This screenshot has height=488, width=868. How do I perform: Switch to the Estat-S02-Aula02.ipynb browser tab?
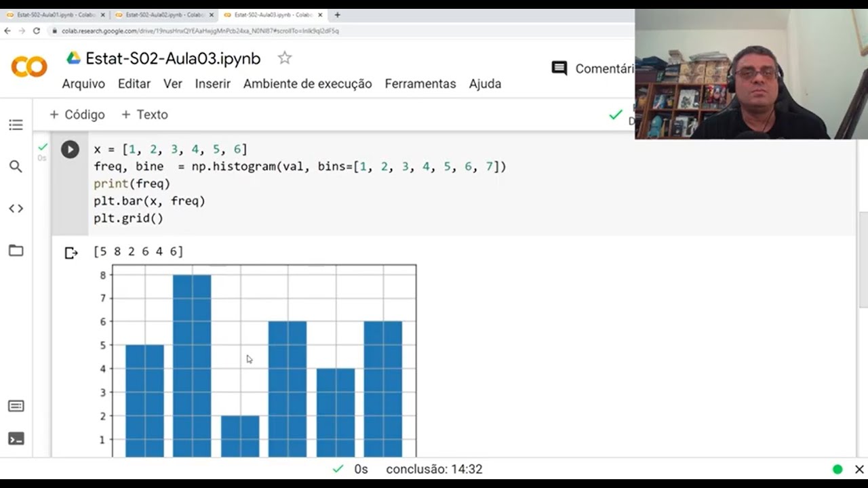pyautogui.click(x=163, y=14)
